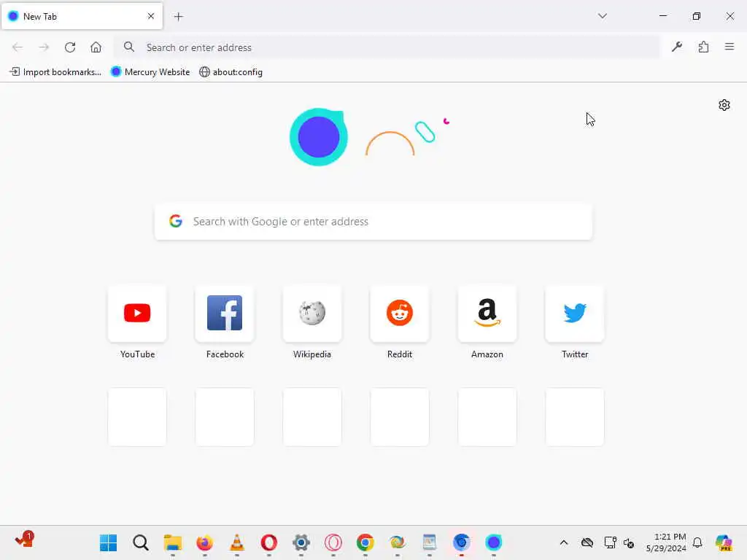Screen dimensions: 747x560
Task: Open the Windows Start menu
Action: [108, 542]
